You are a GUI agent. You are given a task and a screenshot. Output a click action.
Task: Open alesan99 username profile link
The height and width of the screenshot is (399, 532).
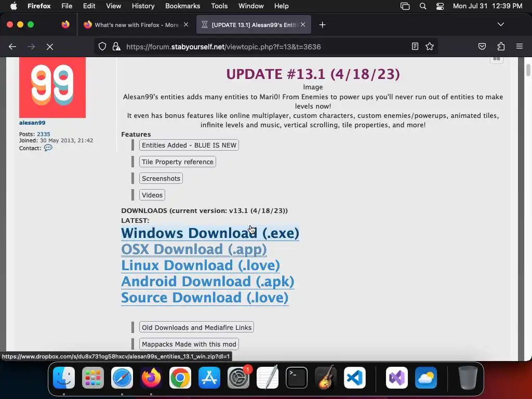coord(32,123)
